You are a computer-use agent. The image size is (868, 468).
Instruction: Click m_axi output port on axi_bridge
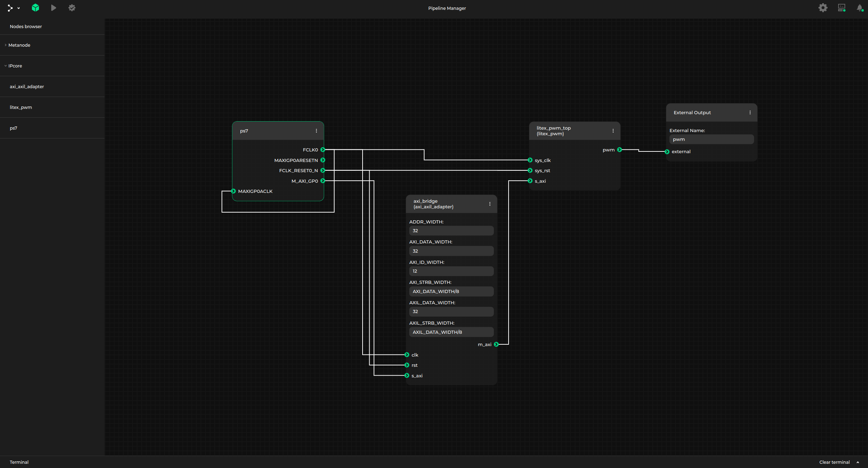coord(496,344)
